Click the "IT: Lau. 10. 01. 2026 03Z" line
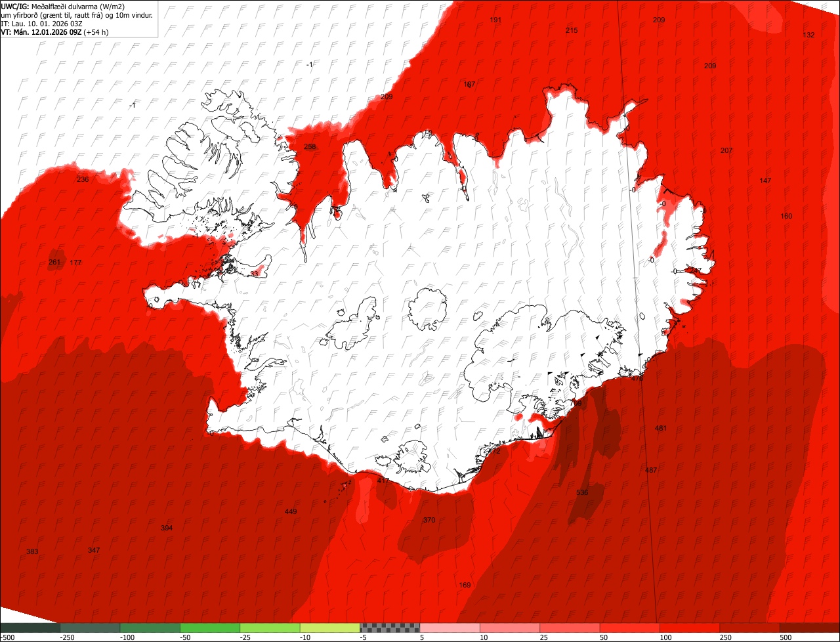 (x=42, y=24)
